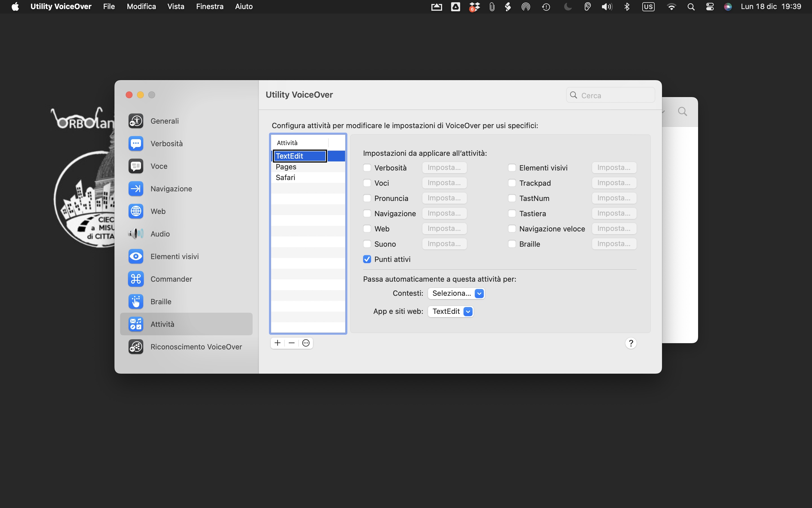Enable the Web settings checkbox

[x=367, y=229]
